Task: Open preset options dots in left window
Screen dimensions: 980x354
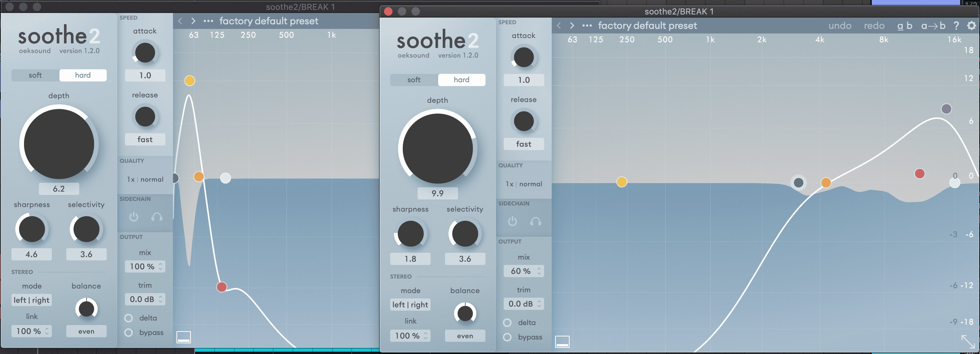Action: click(208, 21)
